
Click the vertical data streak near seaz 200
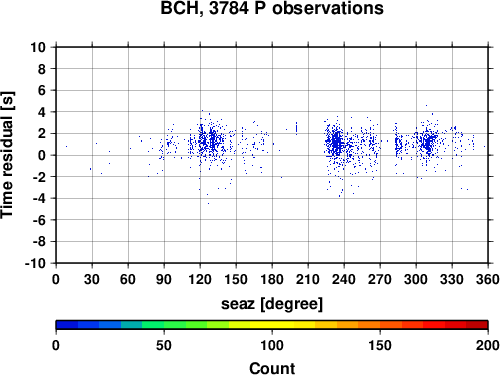(296, 128)
